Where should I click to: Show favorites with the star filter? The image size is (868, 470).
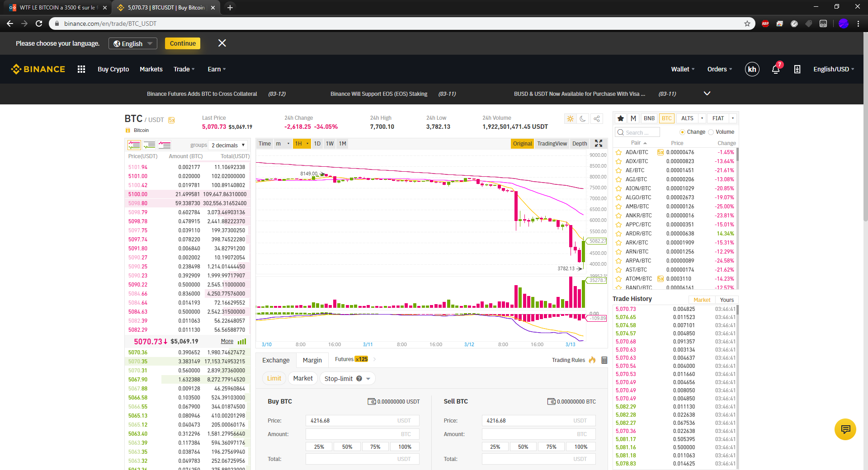pos(621,118)
